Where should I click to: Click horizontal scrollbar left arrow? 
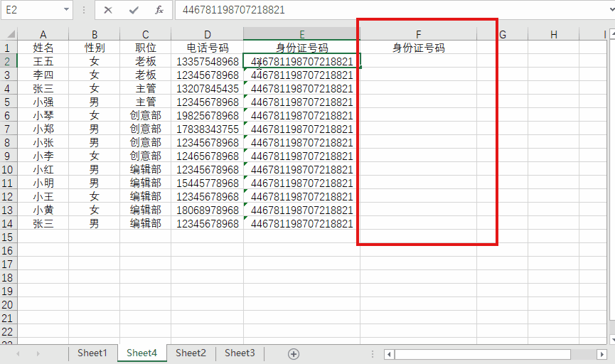point(389,354)
